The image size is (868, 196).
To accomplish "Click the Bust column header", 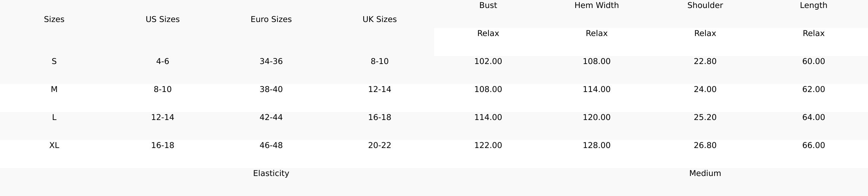I will (488, 5).
